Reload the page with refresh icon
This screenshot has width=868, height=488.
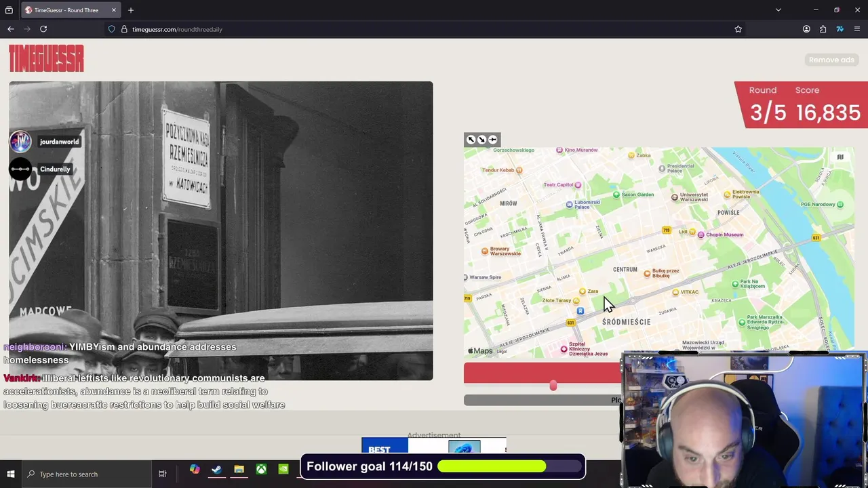tap(43, 29)
